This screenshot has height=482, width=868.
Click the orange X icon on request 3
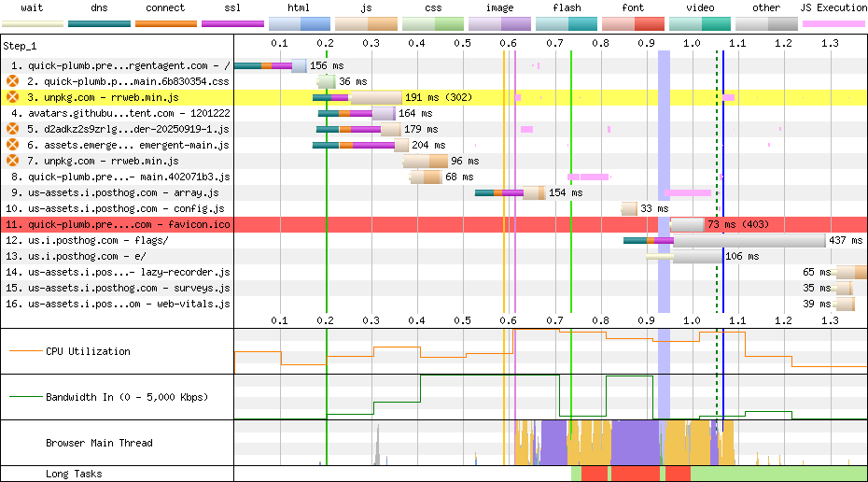[12, 97]
